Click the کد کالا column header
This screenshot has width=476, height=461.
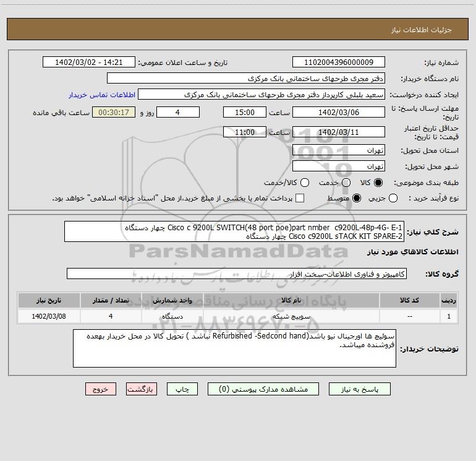(x=409, y=300)
